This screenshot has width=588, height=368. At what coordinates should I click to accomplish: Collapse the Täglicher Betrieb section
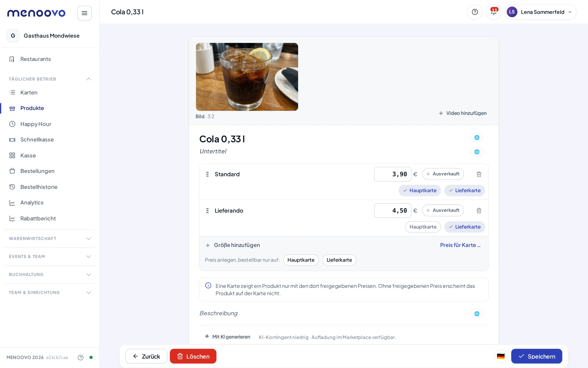tap(50, 79)
